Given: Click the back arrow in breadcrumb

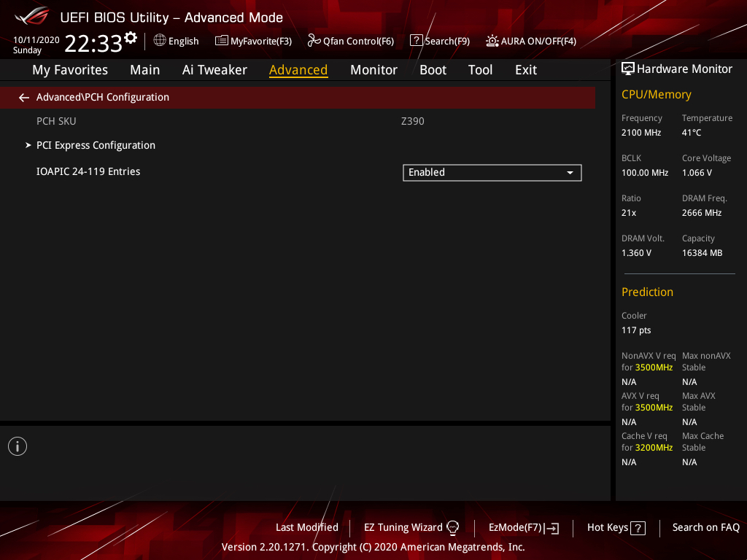Looking at the screenshot, I should pyautogui.click(x=24, y=98).
